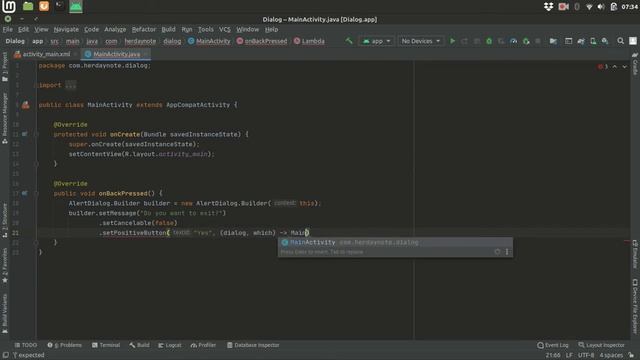Image resolution: width=640 pixels, height=360 pixels.
Task: Click the UTF-8 encoding in status bar
Action: click(586, 355)
